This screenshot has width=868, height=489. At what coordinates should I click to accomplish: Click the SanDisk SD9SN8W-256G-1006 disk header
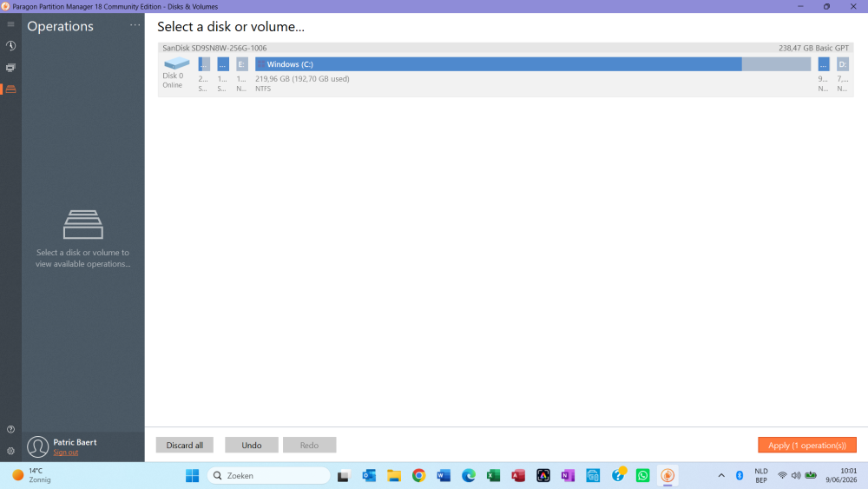click(x=214, y=48)
